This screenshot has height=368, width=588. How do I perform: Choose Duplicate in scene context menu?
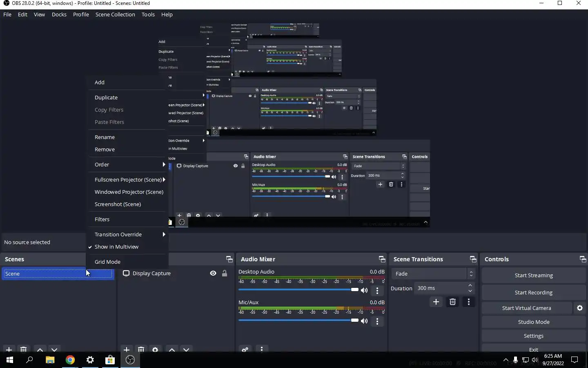[x=127, y=97]
